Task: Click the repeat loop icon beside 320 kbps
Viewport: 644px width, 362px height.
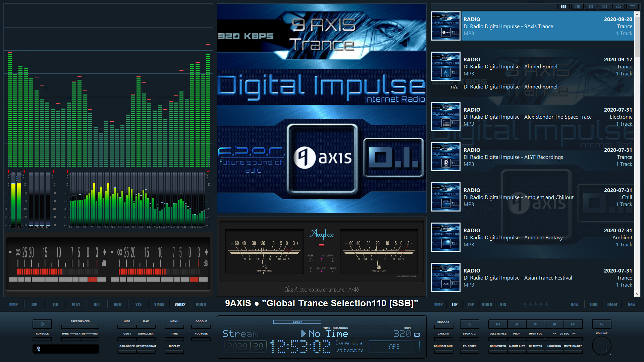Action: pyautogui.click(x=417, y=335)
